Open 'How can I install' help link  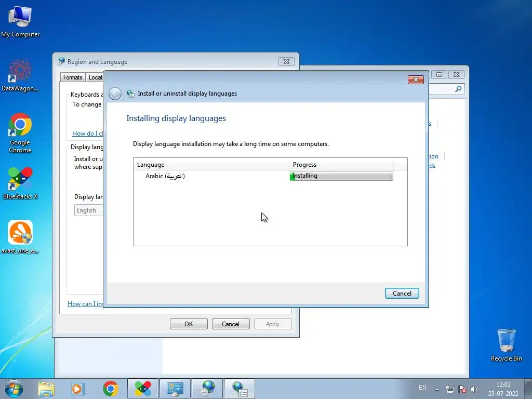85,303
